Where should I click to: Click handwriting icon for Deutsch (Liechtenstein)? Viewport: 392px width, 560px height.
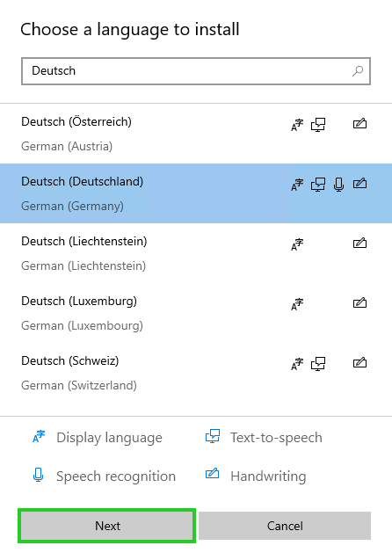[x=359, y=244]
